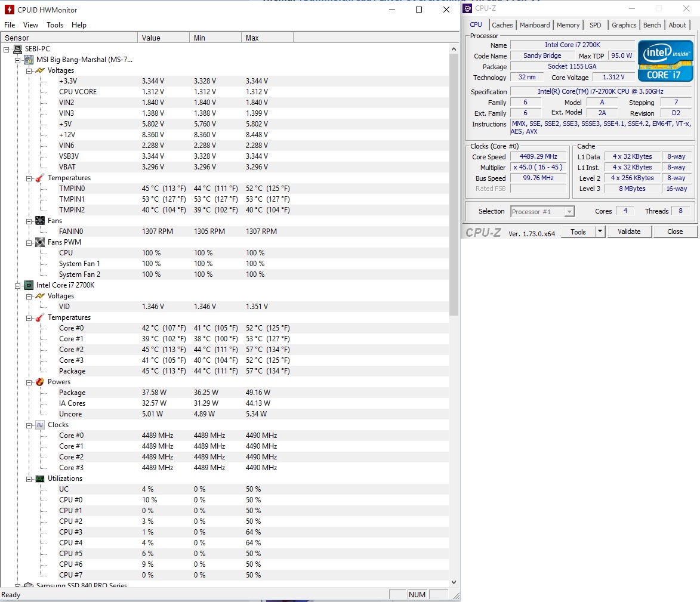Screen dimensions: 700x602
Task: Click the Powers flame icon
Action: point(40,382)
